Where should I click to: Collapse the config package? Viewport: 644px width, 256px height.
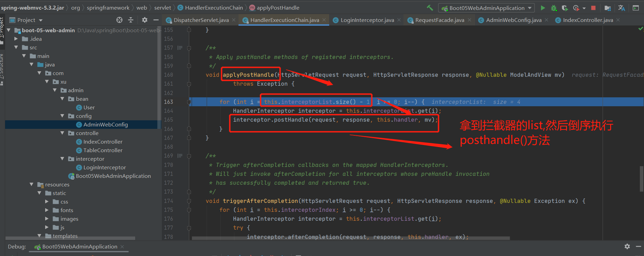coord(62,116)
